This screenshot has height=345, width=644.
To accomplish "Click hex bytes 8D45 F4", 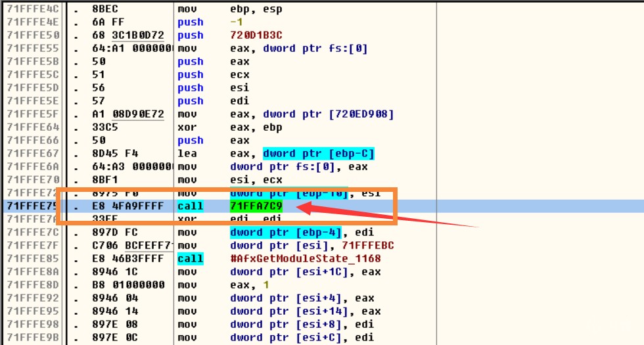I will point(115,153).
